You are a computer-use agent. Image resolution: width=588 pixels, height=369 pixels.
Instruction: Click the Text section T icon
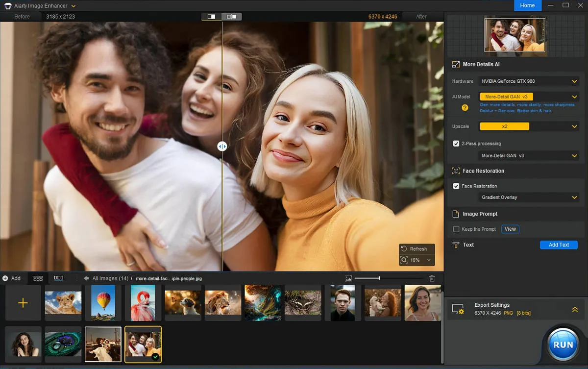tap(456, 245)
